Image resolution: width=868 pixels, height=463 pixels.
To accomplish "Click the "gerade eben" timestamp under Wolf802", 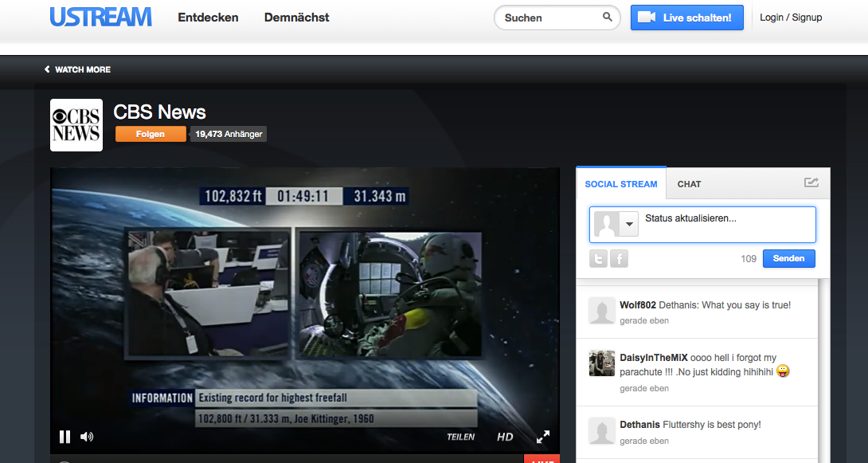I will pos(644,320).
